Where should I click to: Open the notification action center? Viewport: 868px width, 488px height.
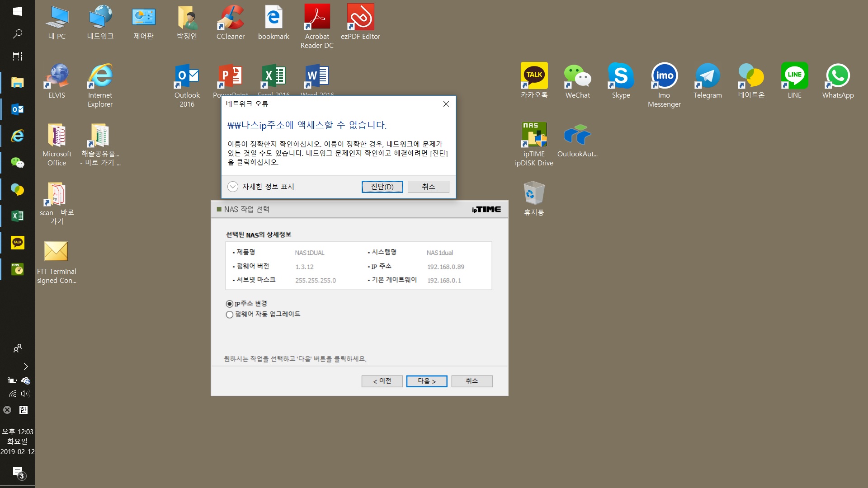point(18,473)
